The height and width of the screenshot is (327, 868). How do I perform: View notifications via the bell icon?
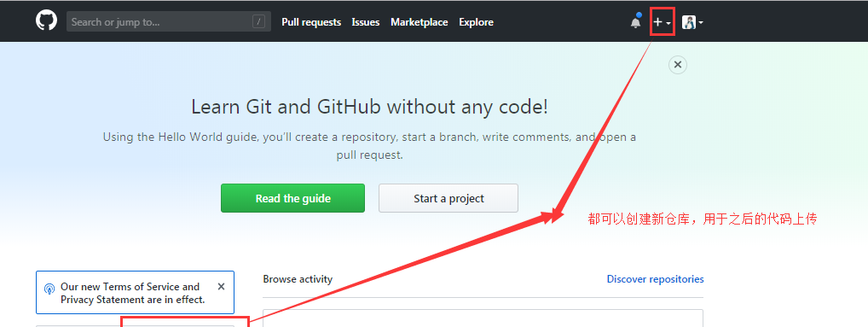tap(635, 22)
